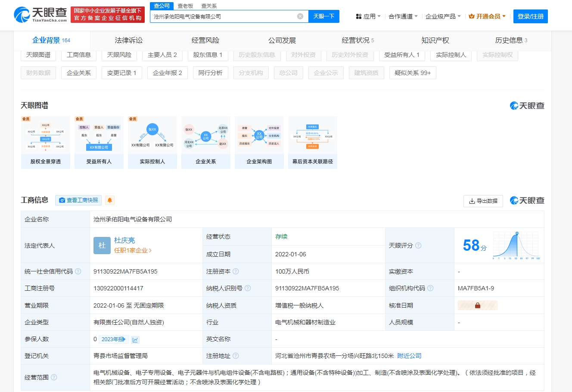Click credit code 91130922MA7FB5A195 value

click(x=125, y=271)
